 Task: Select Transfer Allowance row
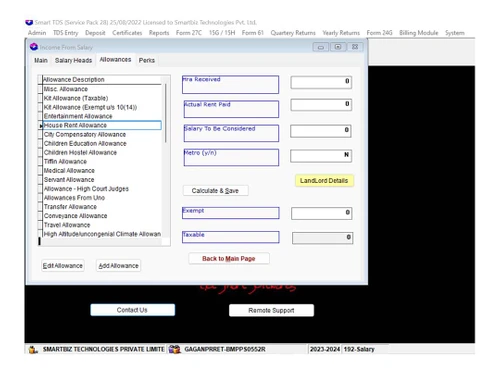[x=102, y=207]
